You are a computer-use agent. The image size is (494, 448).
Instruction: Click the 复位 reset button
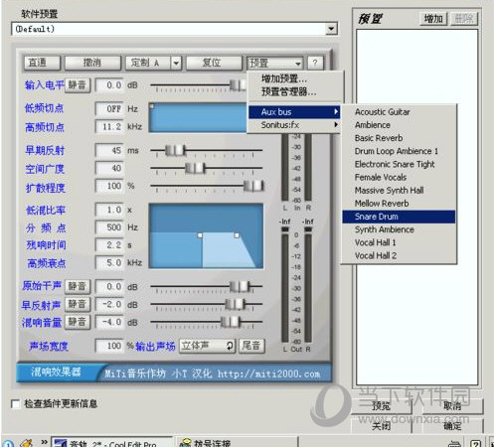pyautogui.click(x=214, y=63)
